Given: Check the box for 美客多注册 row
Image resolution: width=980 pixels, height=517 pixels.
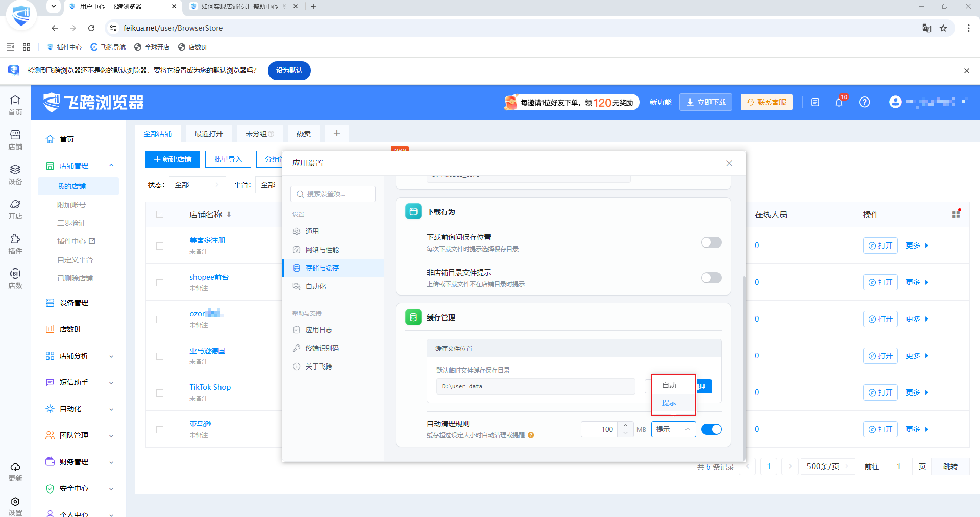Looking at the screenshot, I should pos(160,246).
